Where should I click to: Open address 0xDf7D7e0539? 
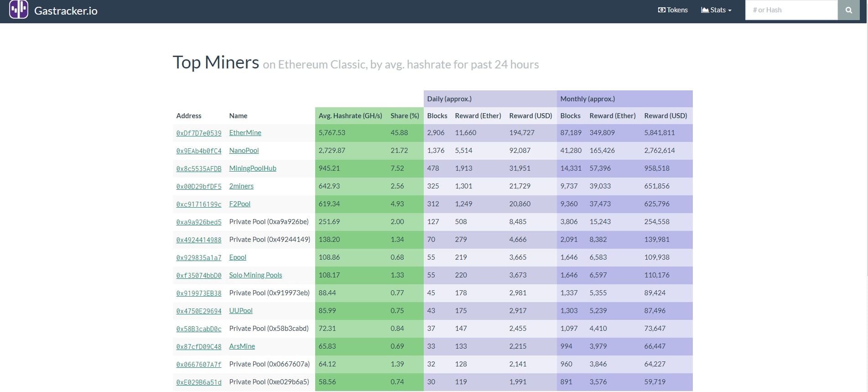199,133
